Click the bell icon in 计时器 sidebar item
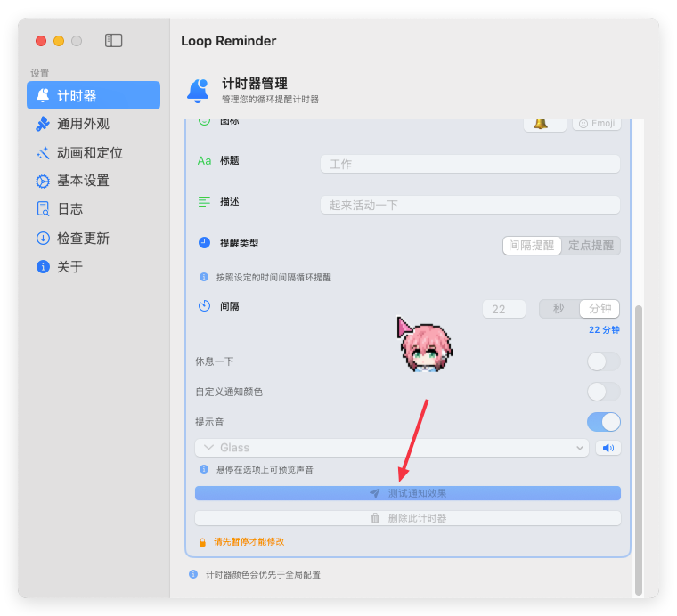677x616 pixels. pyautogui.click(x=43, y=95)
